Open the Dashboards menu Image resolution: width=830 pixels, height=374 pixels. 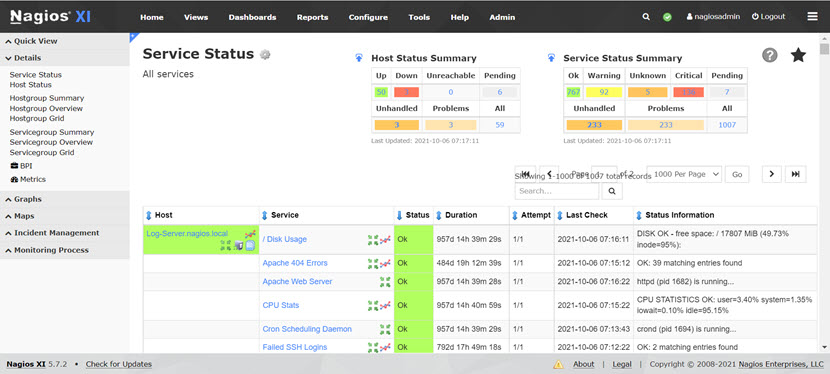(252, 17)
